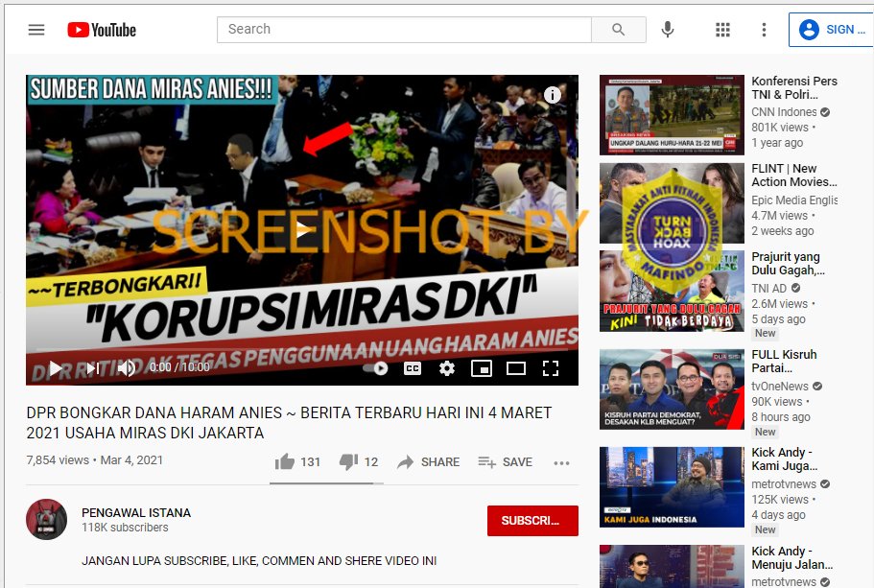Skip to next video in player

pyautogui.click(x=92, y=367)
